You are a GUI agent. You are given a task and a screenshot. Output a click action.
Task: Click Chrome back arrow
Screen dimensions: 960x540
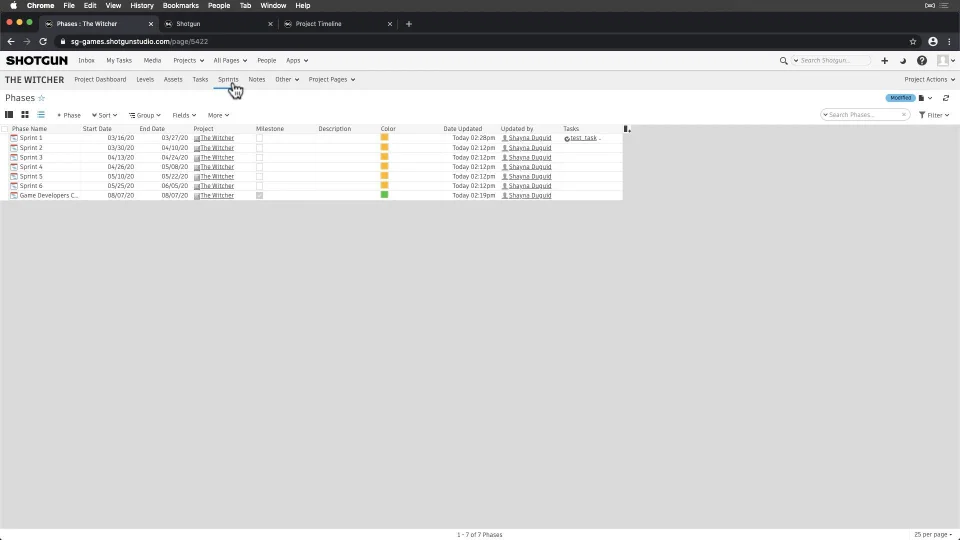[x=11, y=42]
